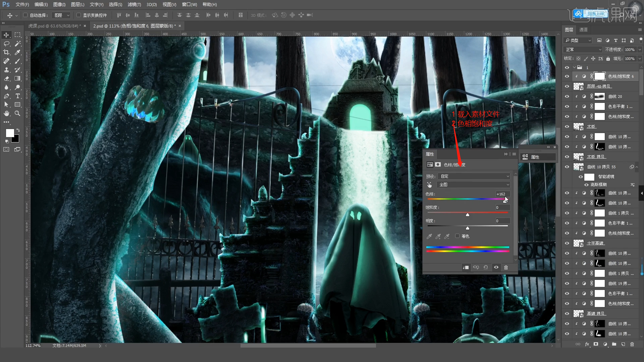Click delete adjustment trash icon in Properties
This screenshot has width=644, height=362.
(506, 267)
